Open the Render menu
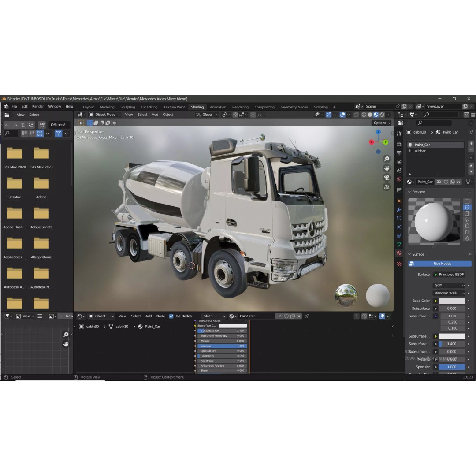 pyautogui.click(x=38, y=107)
